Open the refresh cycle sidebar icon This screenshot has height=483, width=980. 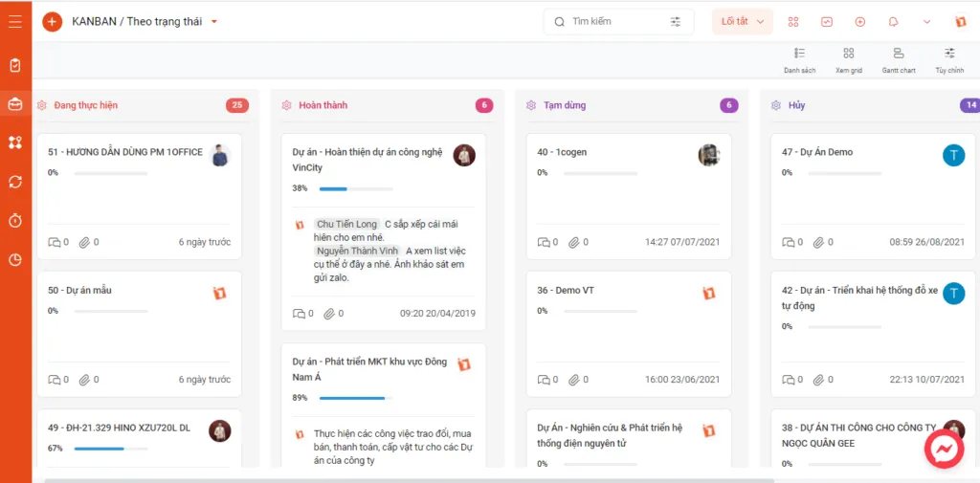(x=15, y=182)
